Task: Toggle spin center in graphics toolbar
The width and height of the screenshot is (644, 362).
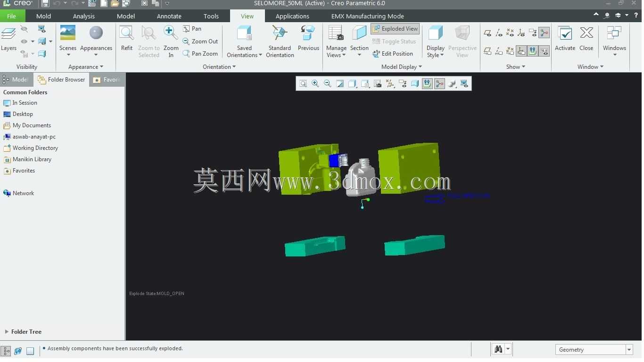Action: [x=439, y=83]
